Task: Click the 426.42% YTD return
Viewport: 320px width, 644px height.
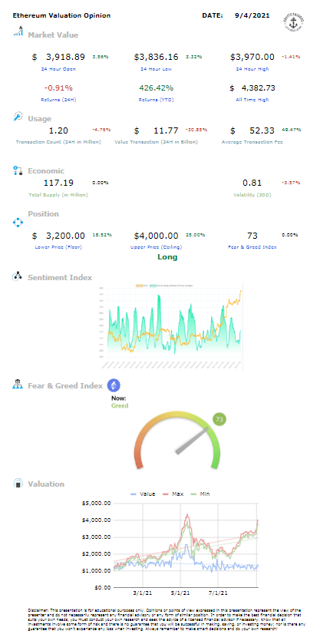Action: pyautogui.click(x=156, y=88)
